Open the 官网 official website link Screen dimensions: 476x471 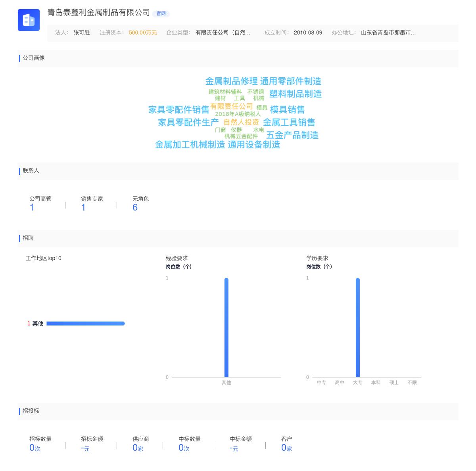pyautogui.click(x=161, y=13)
